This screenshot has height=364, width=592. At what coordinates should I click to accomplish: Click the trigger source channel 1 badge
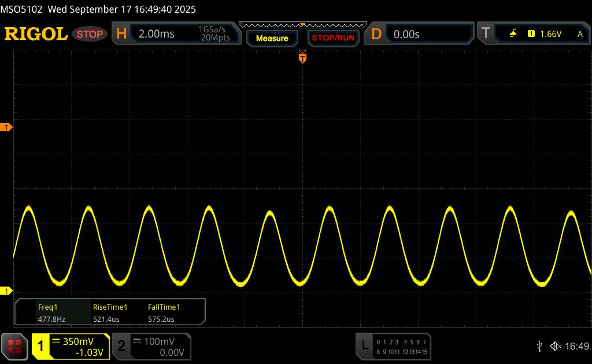click(x=531, y=34)
